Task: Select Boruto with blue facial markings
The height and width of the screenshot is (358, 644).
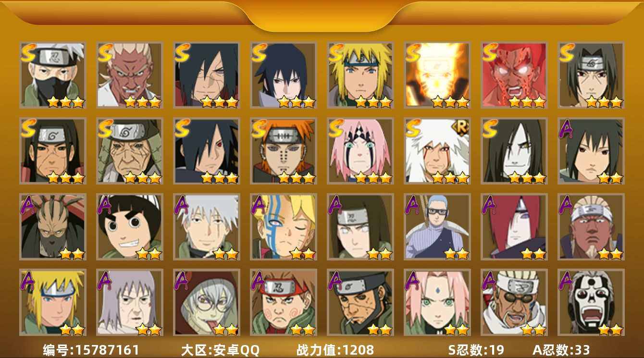Action: (x=283, y=227)
